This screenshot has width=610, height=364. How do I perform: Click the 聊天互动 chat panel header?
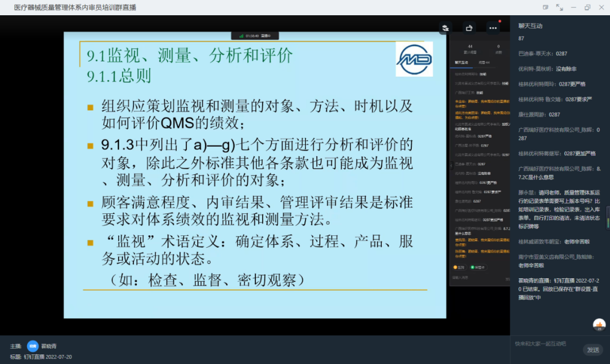530,26
